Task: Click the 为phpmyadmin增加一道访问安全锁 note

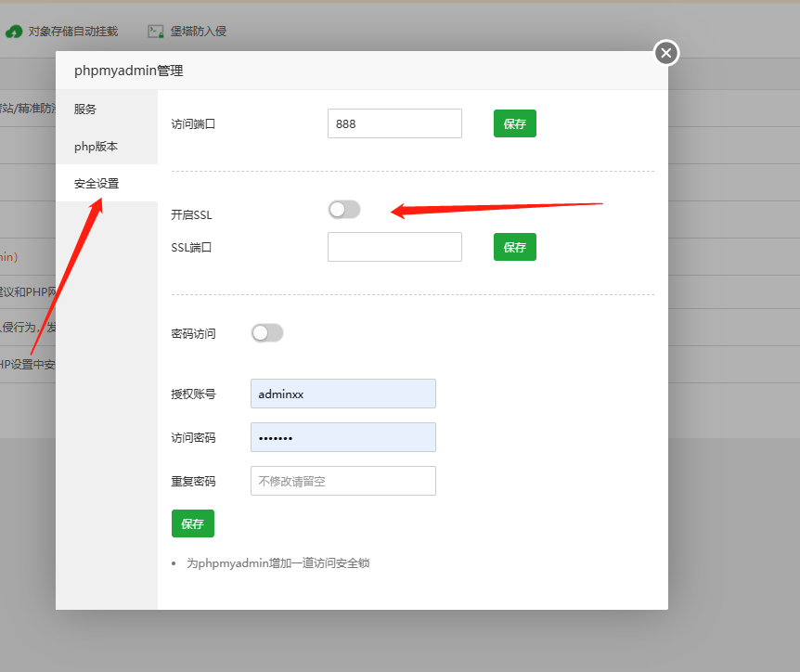Action: coord(278,562)
